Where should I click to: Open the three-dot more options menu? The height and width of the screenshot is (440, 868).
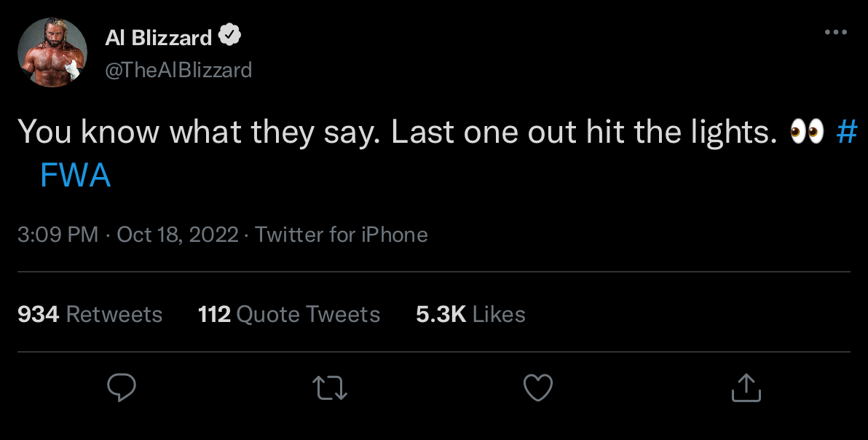(835, 33)
